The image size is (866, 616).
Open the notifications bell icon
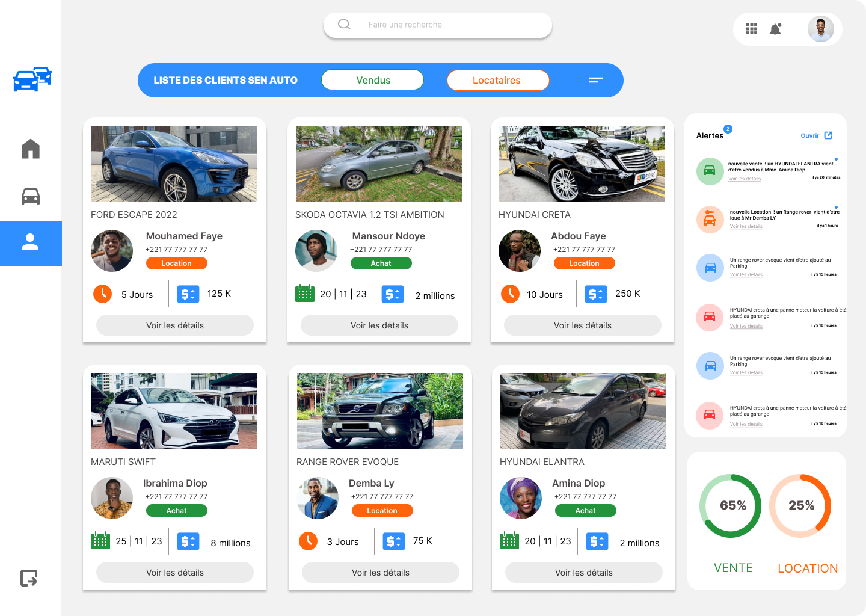click(775, 29)
